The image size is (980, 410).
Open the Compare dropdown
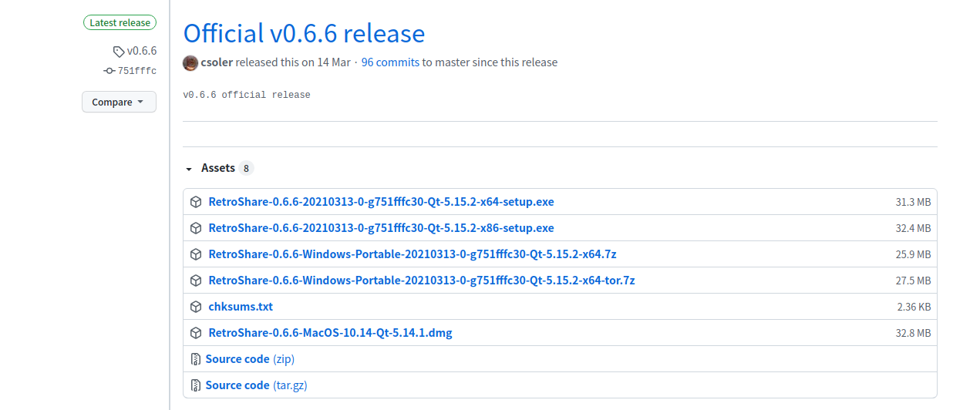point(119,102)
